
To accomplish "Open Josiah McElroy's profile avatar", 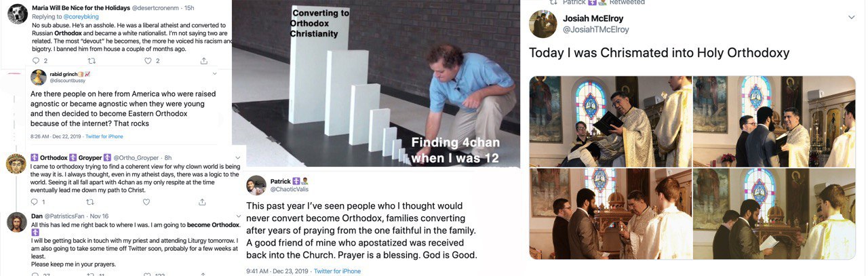I will coord(543,24).
